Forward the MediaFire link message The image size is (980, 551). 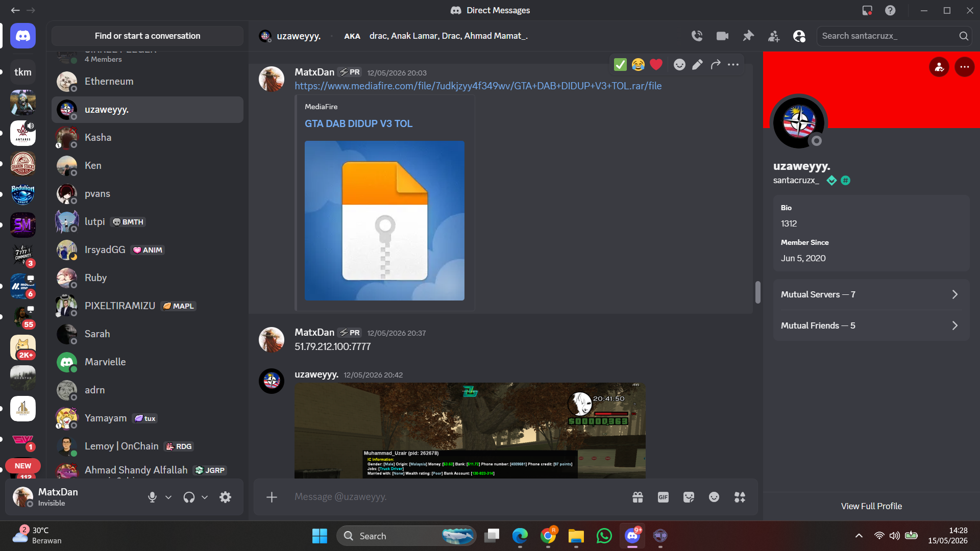716,64
